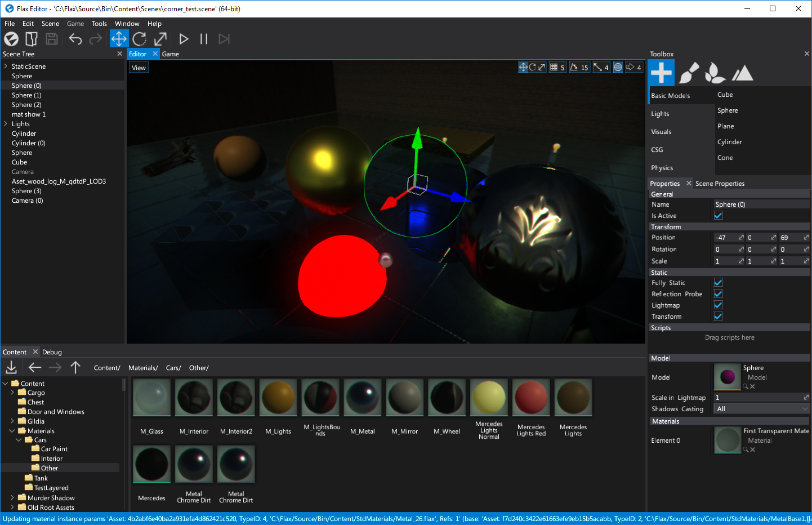Select the translate gizmo tool in toolbar
The width and height of the screenshot is (812, 525).
click(119, 39)
